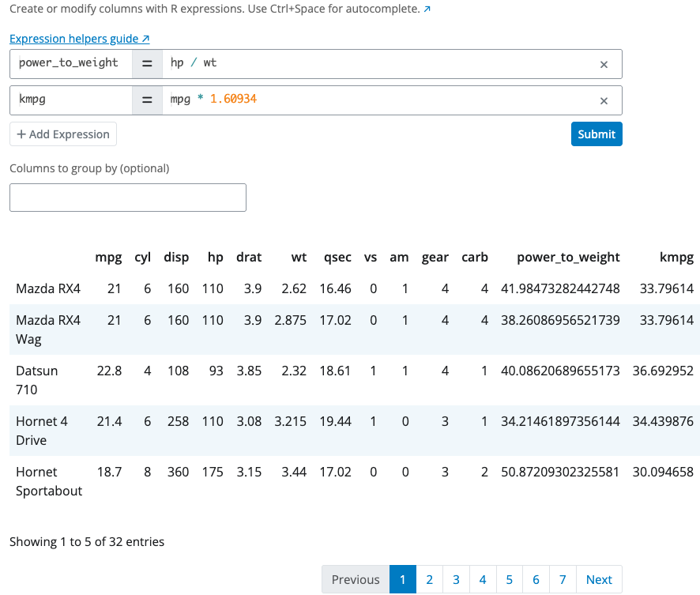700x595 pixels.
Task: Click the Previous pagination button
Action: 356,579
